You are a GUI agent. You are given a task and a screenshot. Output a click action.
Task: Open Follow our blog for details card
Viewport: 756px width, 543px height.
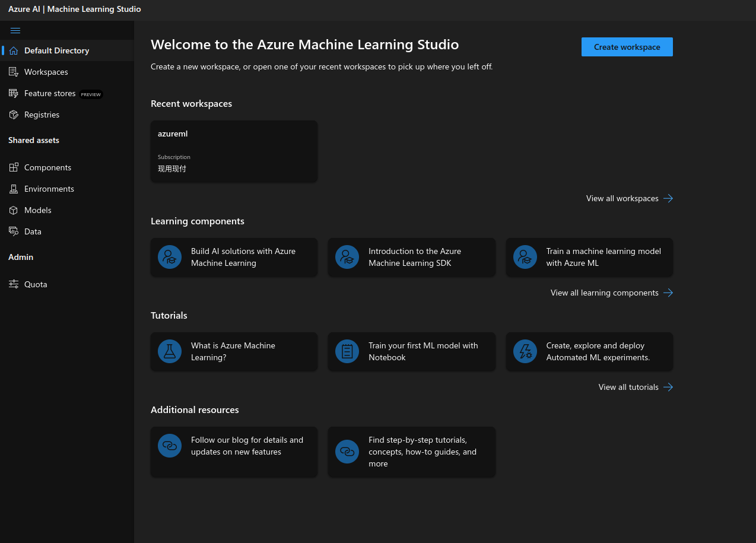pyautogui.click(x=234, y=452)
